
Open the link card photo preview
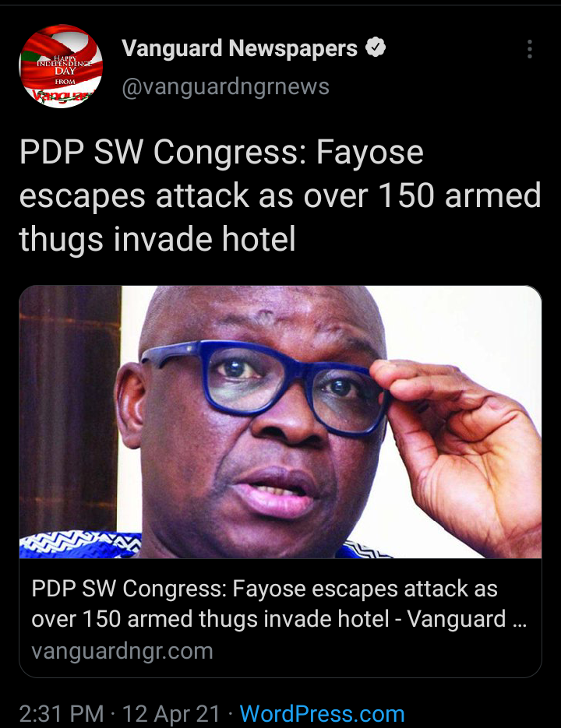[x=280, y=422]
